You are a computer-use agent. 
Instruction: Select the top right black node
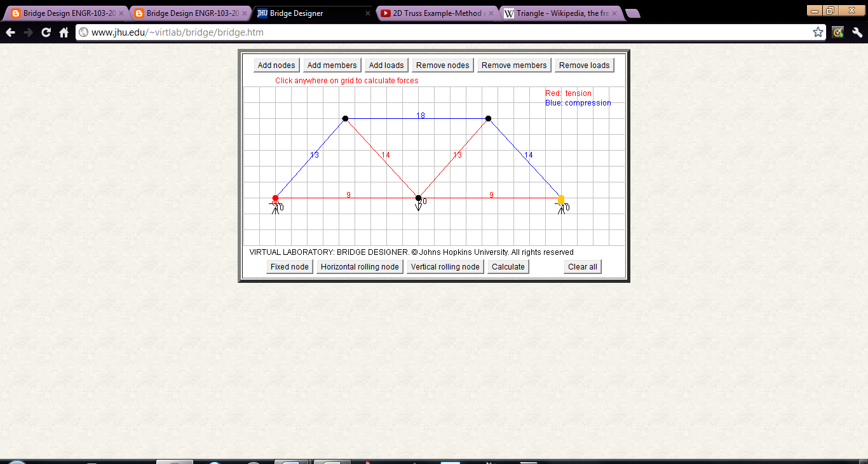coord(488,118)
